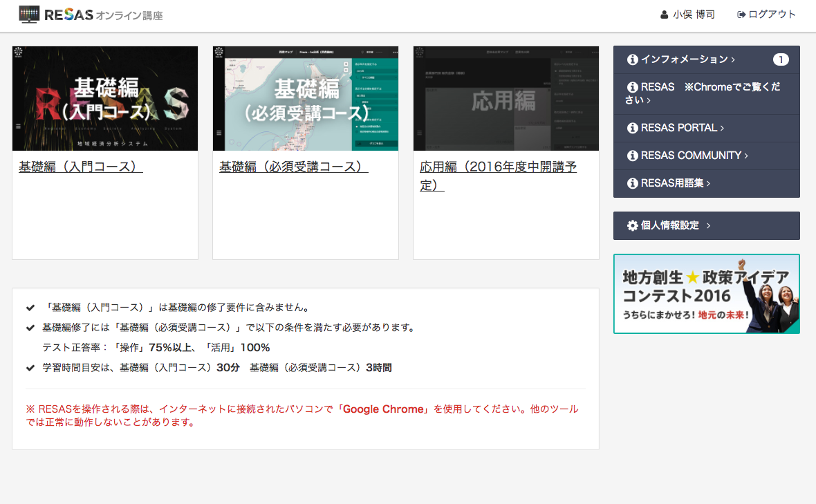Open the 地方創生政策アイデアコンテスト2016 banner
Viewport: 816px width, 504px height.
tap(706, 294)
